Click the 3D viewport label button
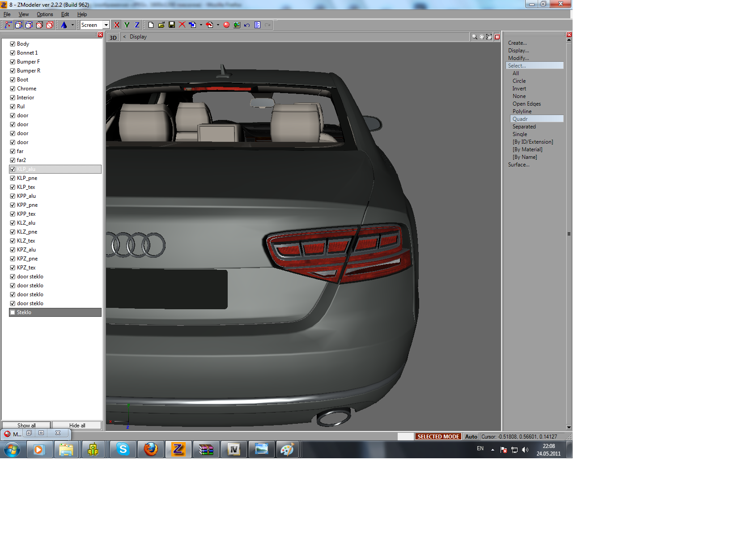This screenshot has height=550, width=756. (x=113, y=38)
